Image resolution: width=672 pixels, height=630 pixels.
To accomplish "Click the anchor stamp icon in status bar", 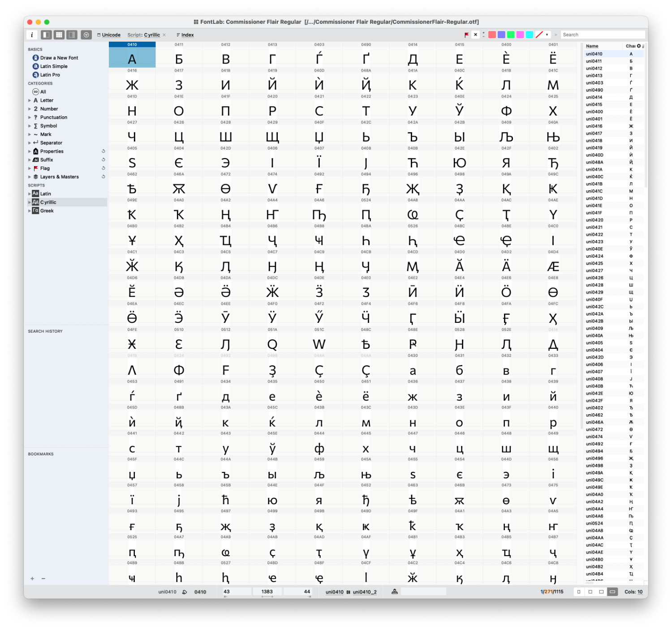I will [x=395, y=591].
